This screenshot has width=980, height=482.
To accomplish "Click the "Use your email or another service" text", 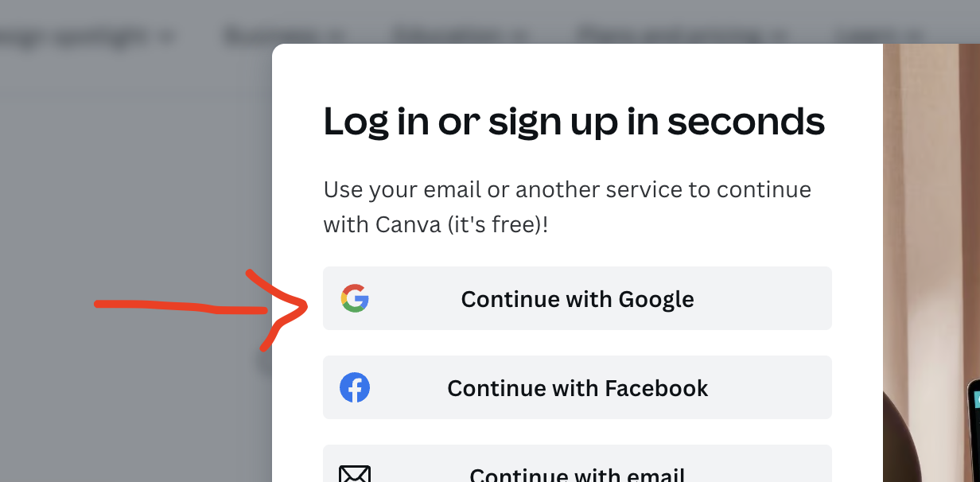I will 567,207.
